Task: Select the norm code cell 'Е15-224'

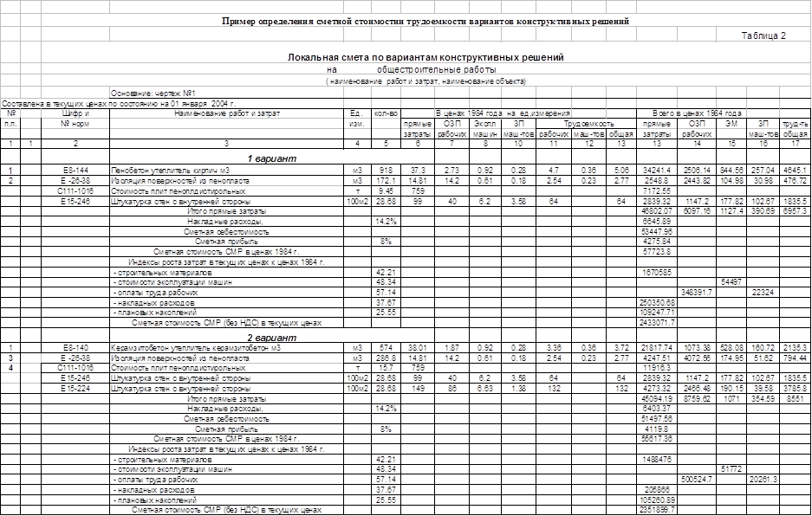Action: pos(75,389)
